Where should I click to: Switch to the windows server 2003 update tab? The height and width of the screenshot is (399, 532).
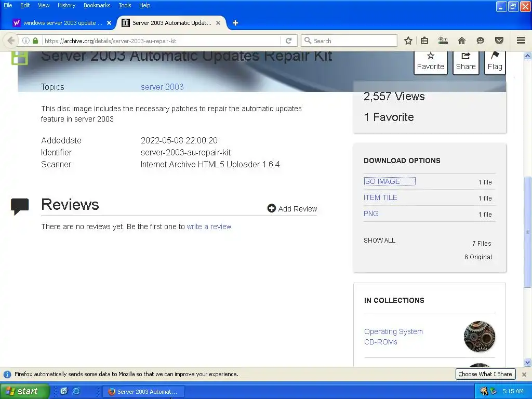click(x=62, y=23)
